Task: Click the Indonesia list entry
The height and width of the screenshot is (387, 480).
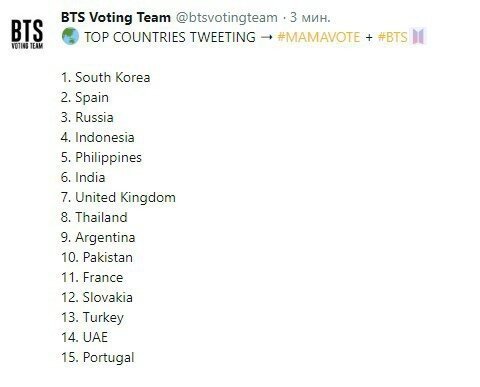Action: point(98,137)
